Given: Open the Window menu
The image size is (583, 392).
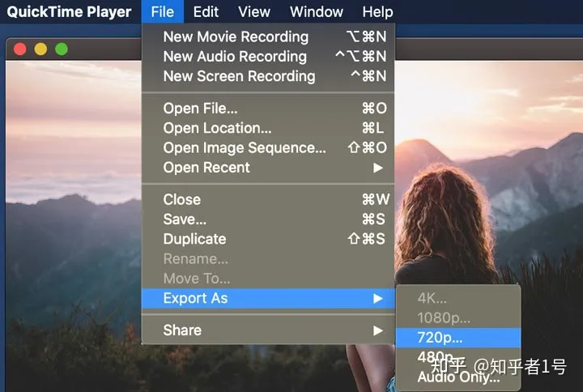Looking at the screenshot, I should pyautogui.click(x=317, y=12).
